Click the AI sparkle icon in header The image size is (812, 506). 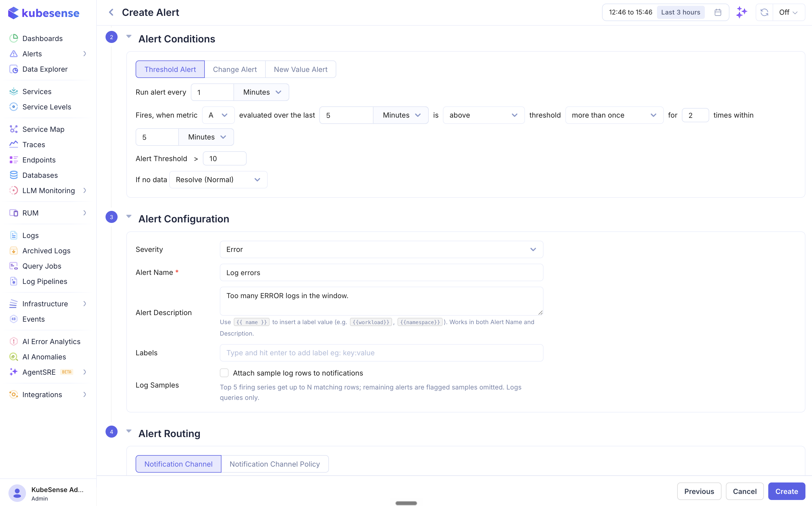click(x=741, y=12)
